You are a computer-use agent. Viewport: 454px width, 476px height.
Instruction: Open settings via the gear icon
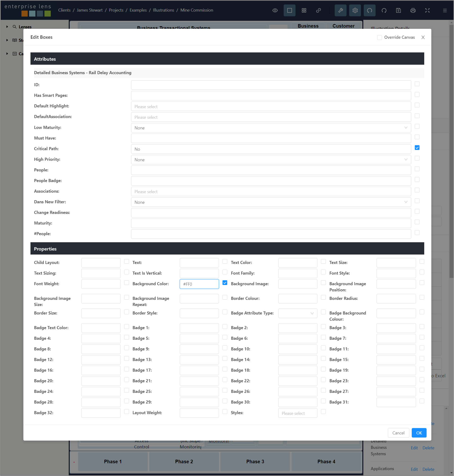(355, 10)
